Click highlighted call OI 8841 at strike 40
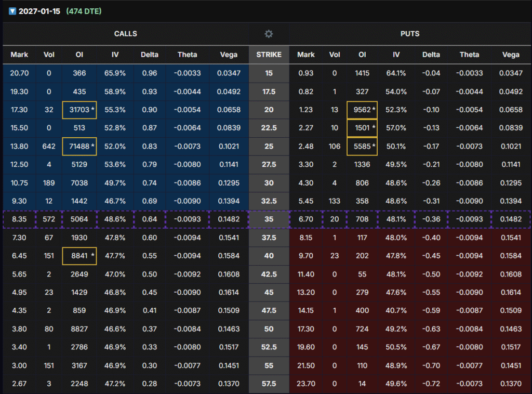This screenshot has height=394, width=532. click(79, 256)
